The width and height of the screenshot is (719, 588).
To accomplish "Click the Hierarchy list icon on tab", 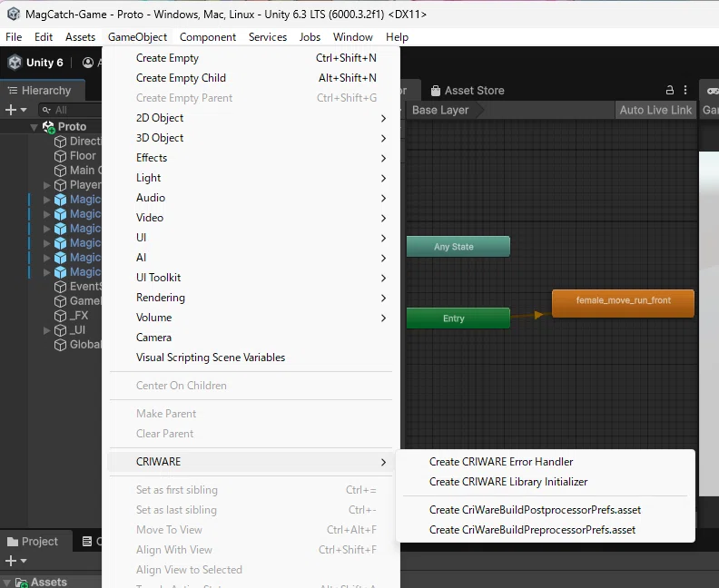I will click(x=13, y=91).
